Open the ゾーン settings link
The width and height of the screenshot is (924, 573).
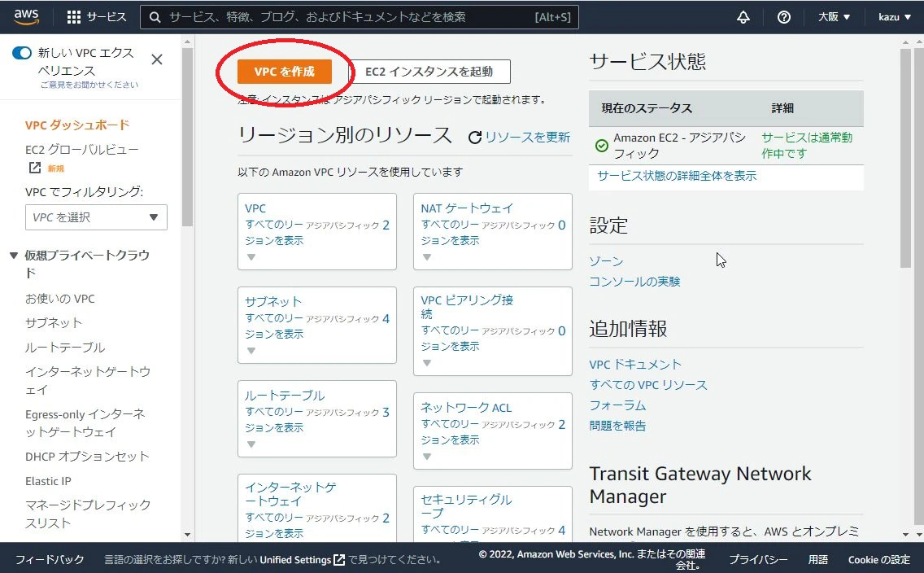tap(607, 261)
